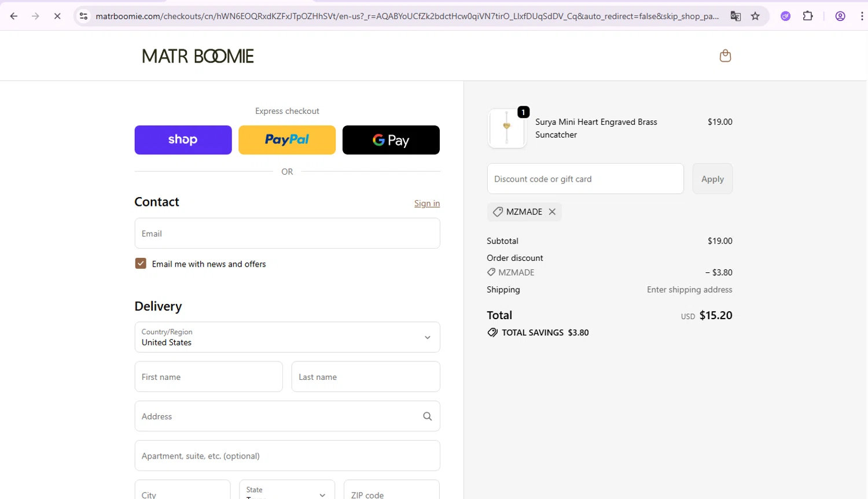The image size is (868, 499).
Task: Go back to the previous browser page
Action: (14, 16)
